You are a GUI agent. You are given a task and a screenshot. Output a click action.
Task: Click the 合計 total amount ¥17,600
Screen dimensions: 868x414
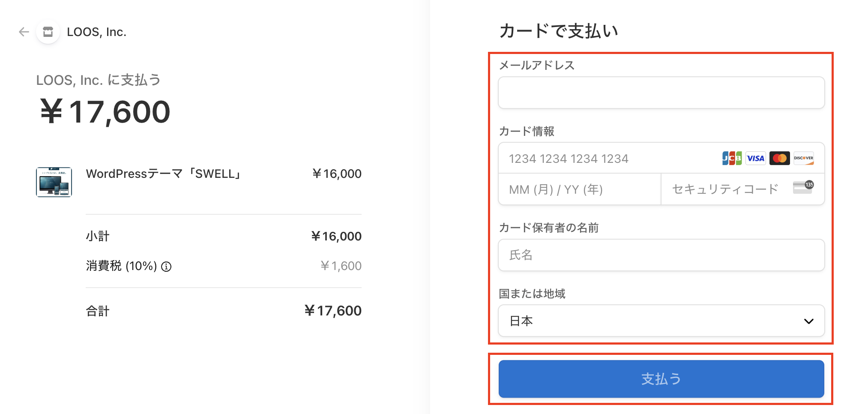(x=333, y=311)
